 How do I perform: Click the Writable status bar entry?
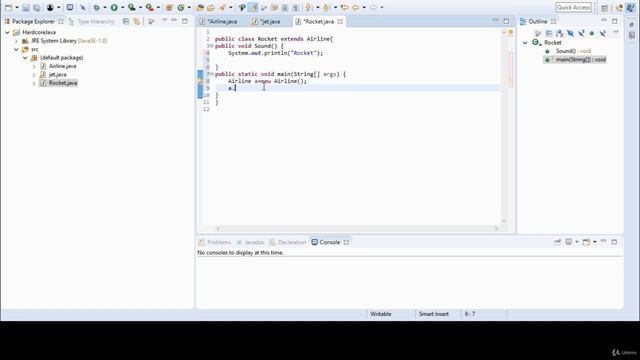pyautogui.click(x=381, y=314)
